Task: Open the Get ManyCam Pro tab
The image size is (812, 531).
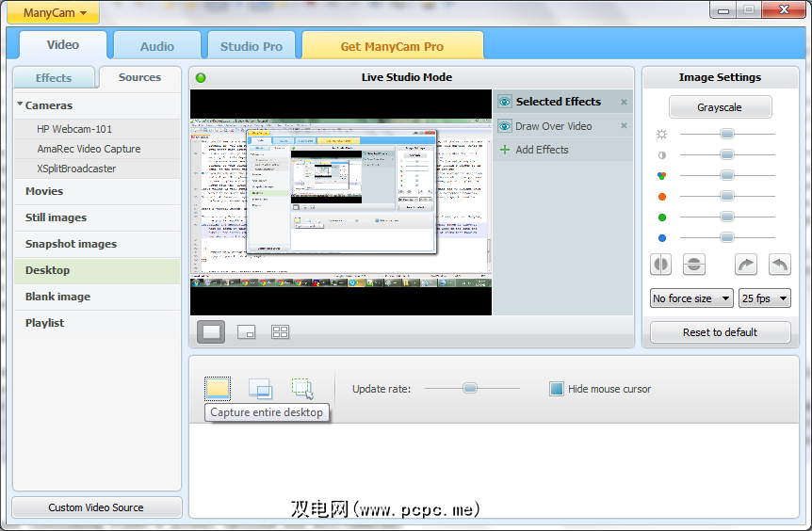Action: pyautogui.click(x=392, y=46)
